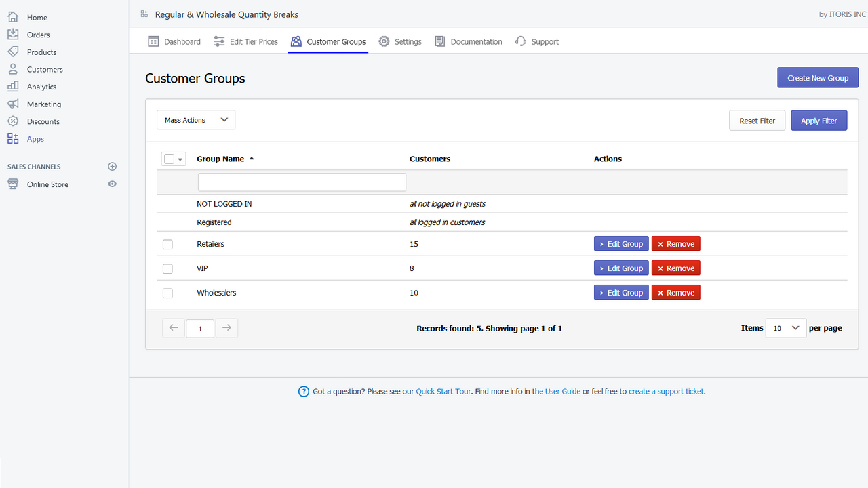Open the Mass Actions dropdown
This screenshot has height=488, width=868.
point(196,119)
